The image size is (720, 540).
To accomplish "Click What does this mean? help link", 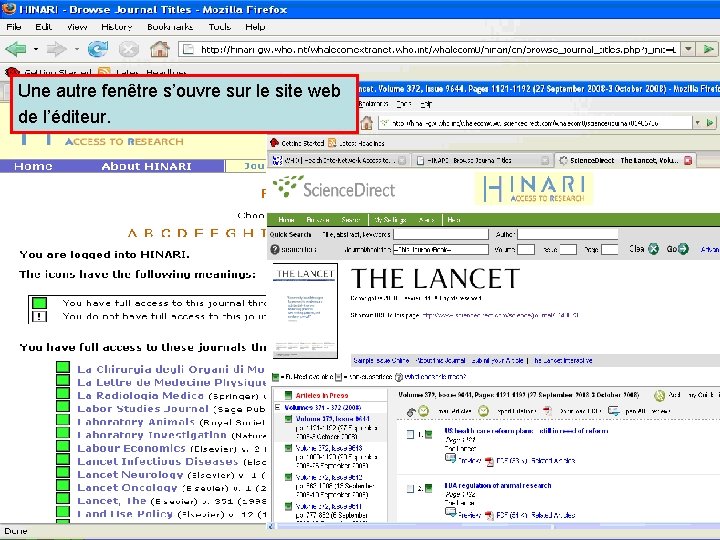I will [435, 377].
